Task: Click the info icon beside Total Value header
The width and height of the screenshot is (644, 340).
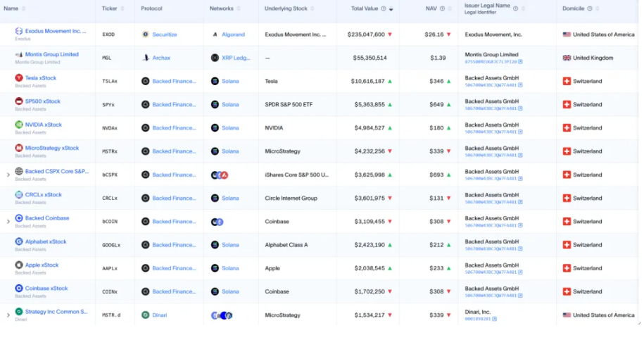Action: pos(384,9)
